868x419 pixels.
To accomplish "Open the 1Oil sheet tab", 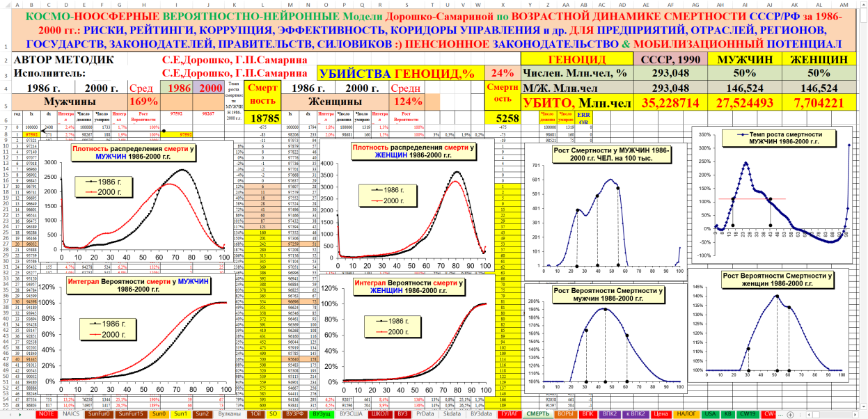I will (x=255, y=413).
